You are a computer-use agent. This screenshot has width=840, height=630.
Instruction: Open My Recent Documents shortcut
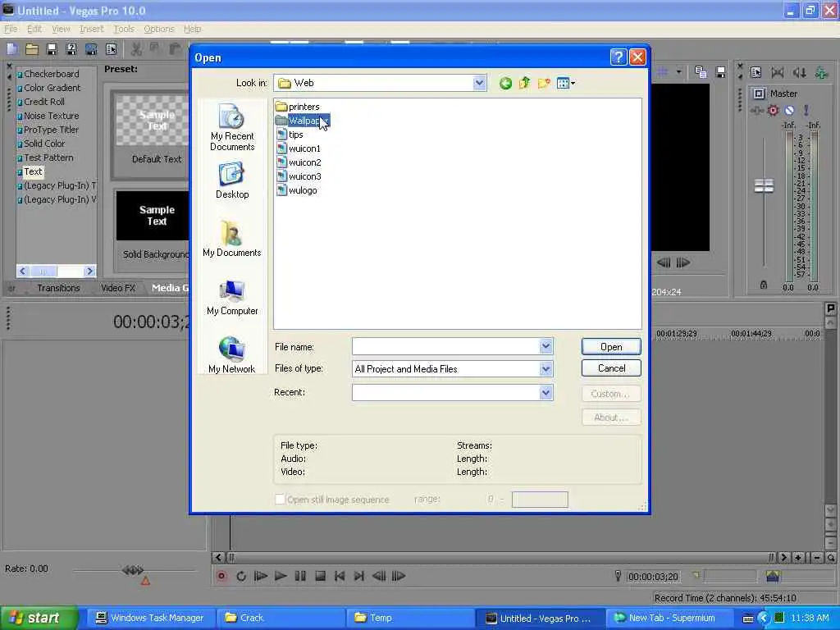[x=232, y=127]
